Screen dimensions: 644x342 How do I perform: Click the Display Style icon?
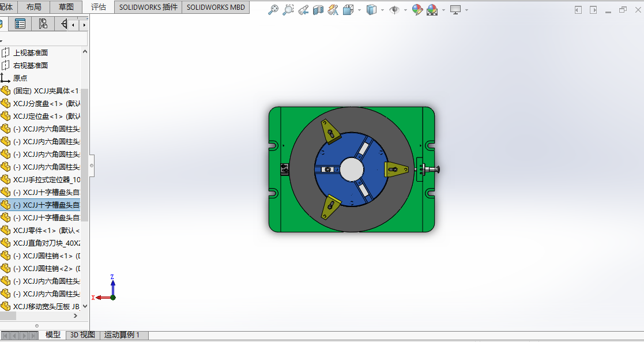pos(371,10)
